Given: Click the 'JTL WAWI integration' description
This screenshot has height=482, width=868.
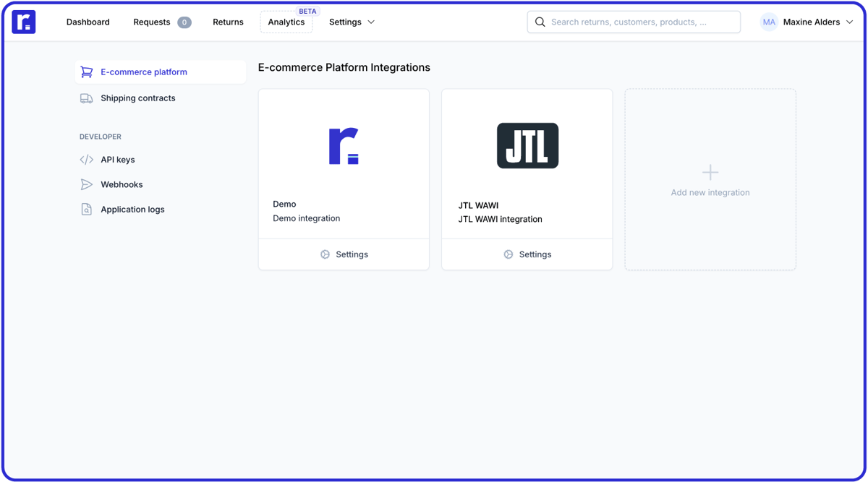Looking at the screenshot, I should pyautogui.click(x=500, y=219).
